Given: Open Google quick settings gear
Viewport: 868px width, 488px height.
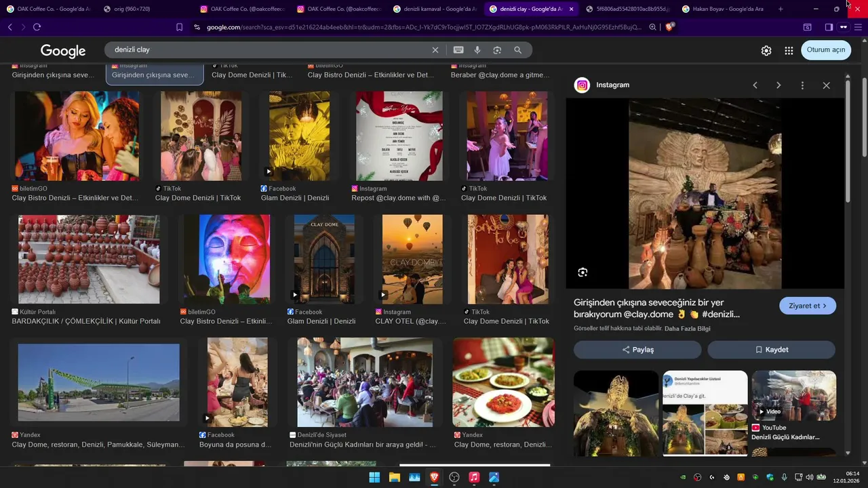Looking at the screenshot, I should pos(766,51).
